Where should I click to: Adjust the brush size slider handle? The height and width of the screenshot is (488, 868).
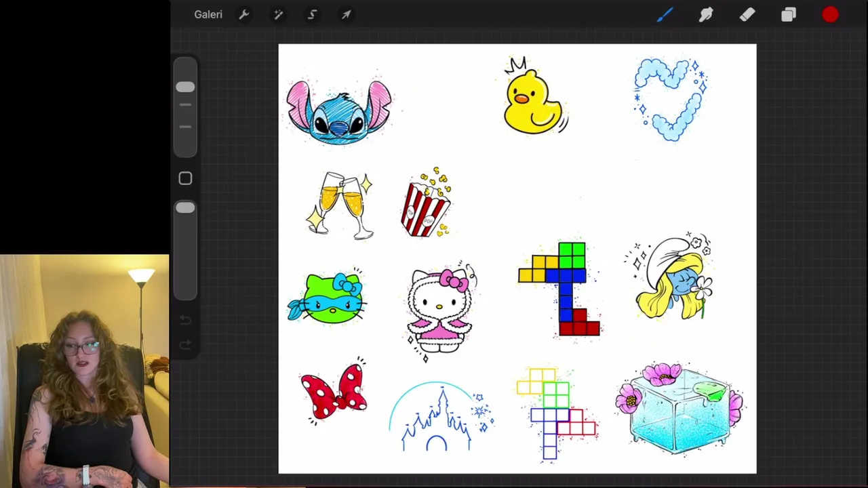pos(185,87)
